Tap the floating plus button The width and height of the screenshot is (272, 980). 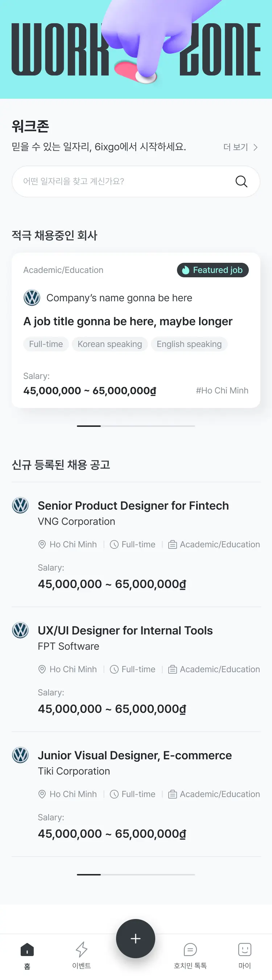pyautogui.click(x=136, y=939)
